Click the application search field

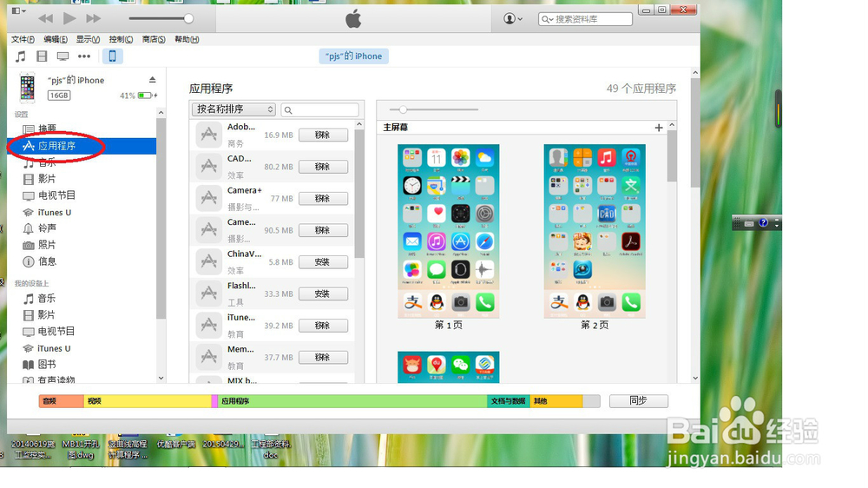(320, 109)
